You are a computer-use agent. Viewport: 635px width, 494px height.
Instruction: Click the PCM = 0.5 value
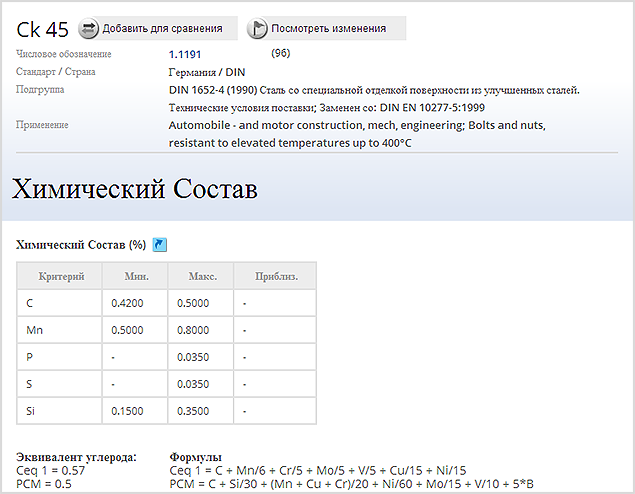tap(44, 484)
